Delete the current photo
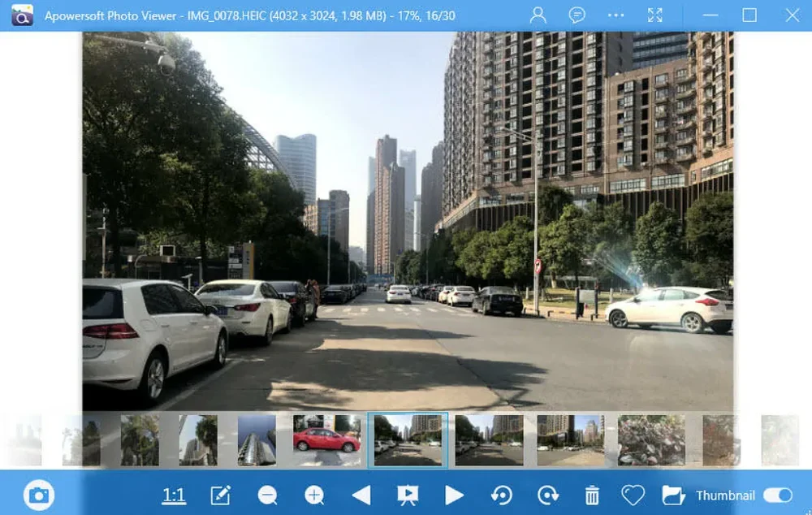This screenshot has width=812, height=515. click(592, 496)
